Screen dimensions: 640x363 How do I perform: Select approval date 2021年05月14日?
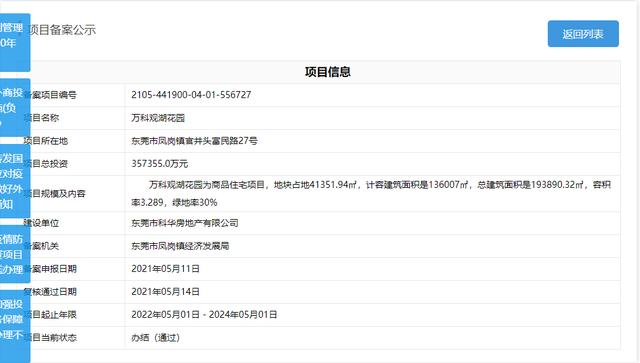(x=165, y=292)
